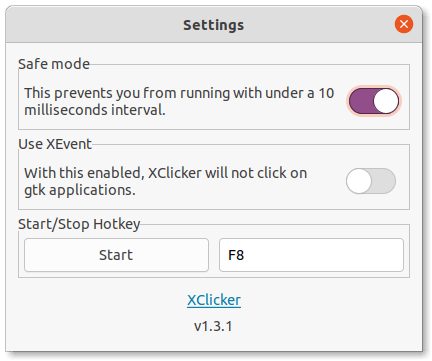The image size is (432, 361).
Task: Disable the Safe mode switch
Action: point(374,101)
